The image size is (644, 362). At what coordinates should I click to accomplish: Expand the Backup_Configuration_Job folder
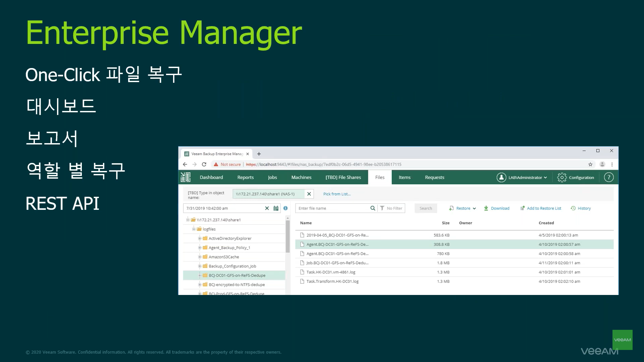click(200, 266)
